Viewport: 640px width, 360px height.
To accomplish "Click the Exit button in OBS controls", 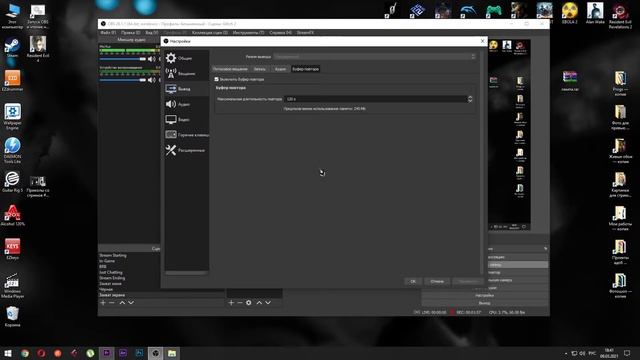I will [484, 303].
